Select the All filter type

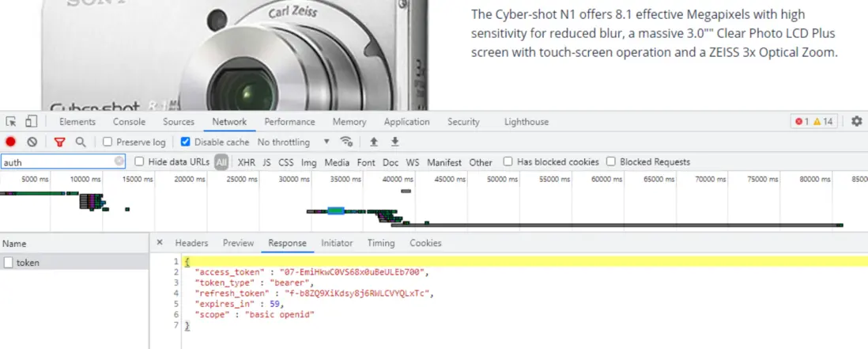click(221, 162)
